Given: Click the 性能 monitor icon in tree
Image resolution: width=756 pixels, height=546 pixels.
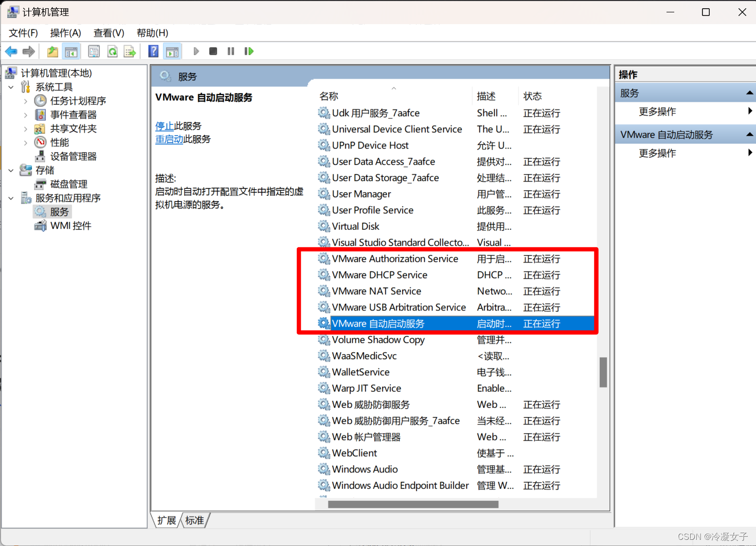Looking at the screenshot, I should [x=40, y=142].
